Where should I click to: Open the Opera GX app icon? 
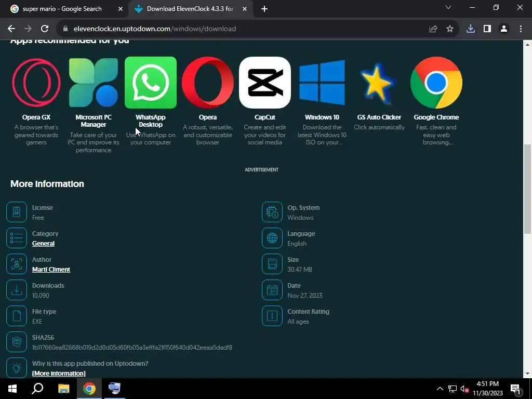point(36,83)
